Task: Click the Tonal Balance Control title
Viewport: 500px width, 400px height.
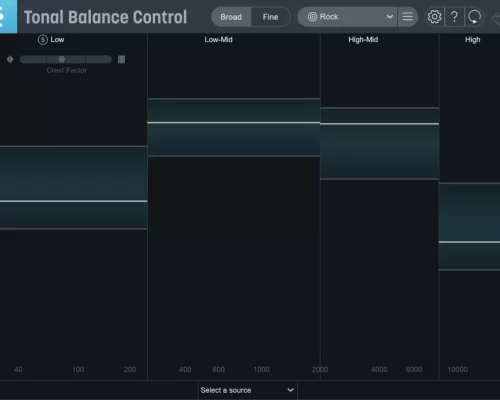Action: pyautogui.click(x=105, y=17)
